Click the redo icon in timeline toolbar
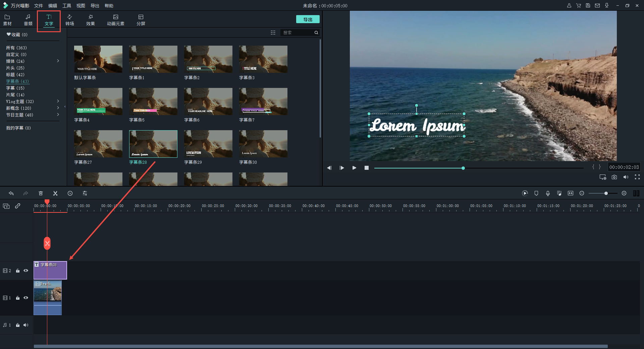Image resolution: width=644 pixels, height=349 pixels. (x=25, y=193)
